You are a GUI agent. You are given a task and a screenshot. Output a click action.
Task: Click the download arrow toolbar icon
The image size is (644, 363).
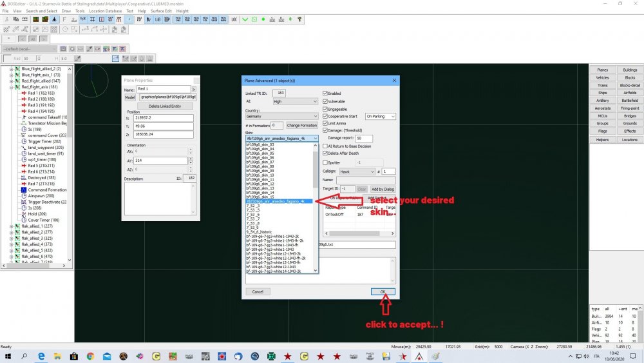pos(54,20)
